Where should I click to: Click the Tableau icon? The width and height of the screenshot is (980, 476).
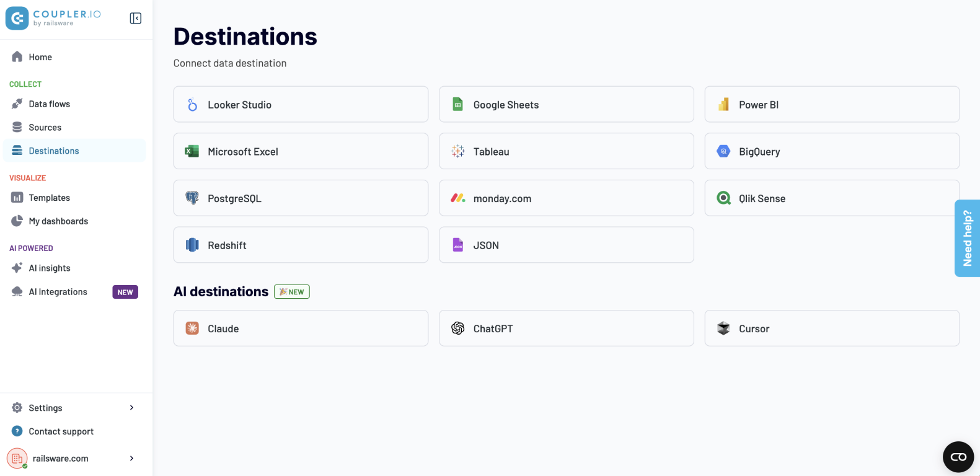pyautogui.click(x=458, y=151)
